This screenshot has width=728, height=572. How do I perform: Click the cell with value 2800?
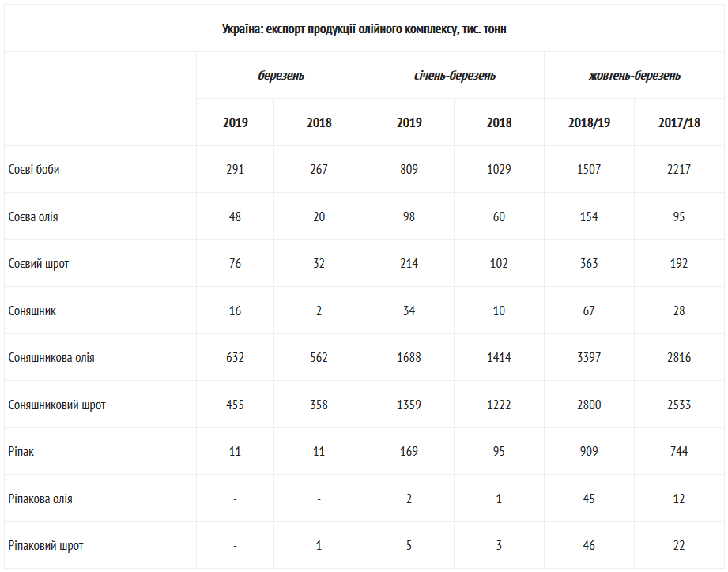pyautogui.click(x=589, y=405)
